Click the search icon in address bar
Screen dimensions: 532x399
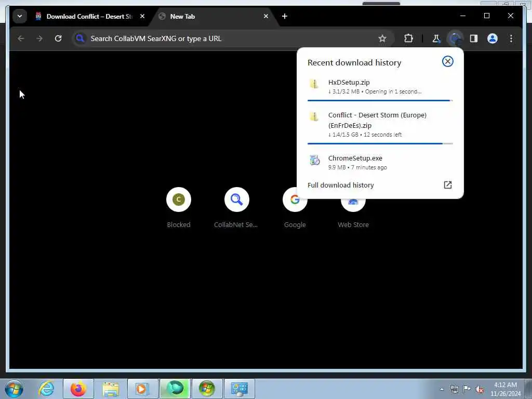pyautogui.click(x=80, y=38)
